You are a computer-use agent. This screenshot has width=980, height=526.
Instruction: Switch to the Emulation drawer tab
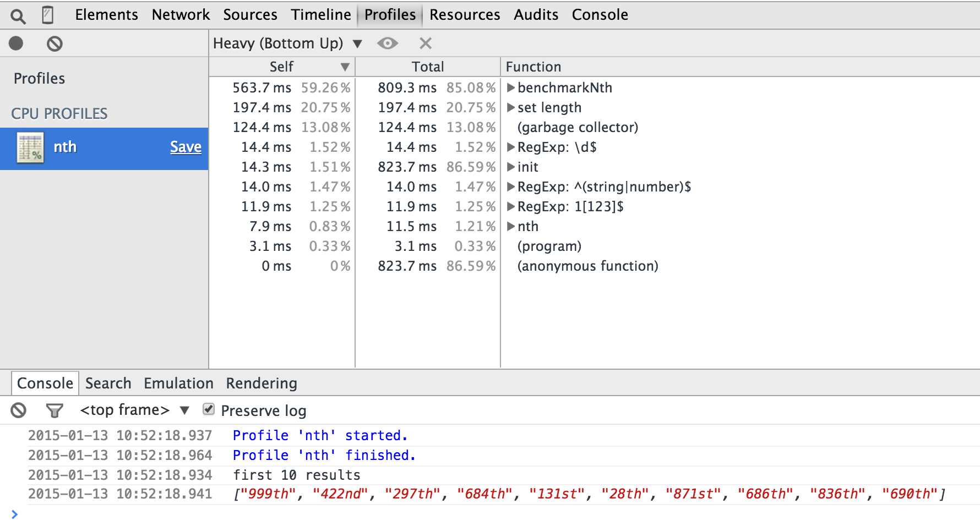[x=178, y=383]
